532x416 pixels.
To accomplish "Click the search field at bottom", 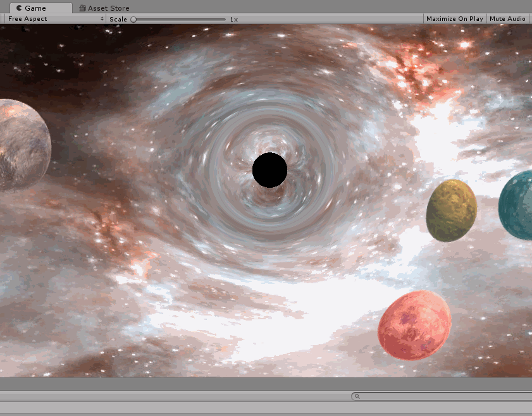I will click(442, 396).
